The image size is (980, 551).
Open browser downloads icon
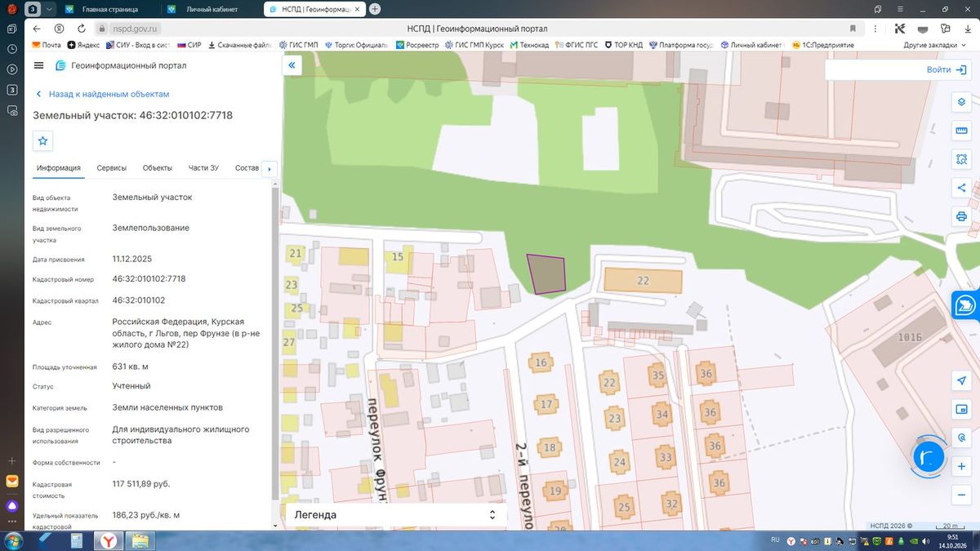(967, 28)
